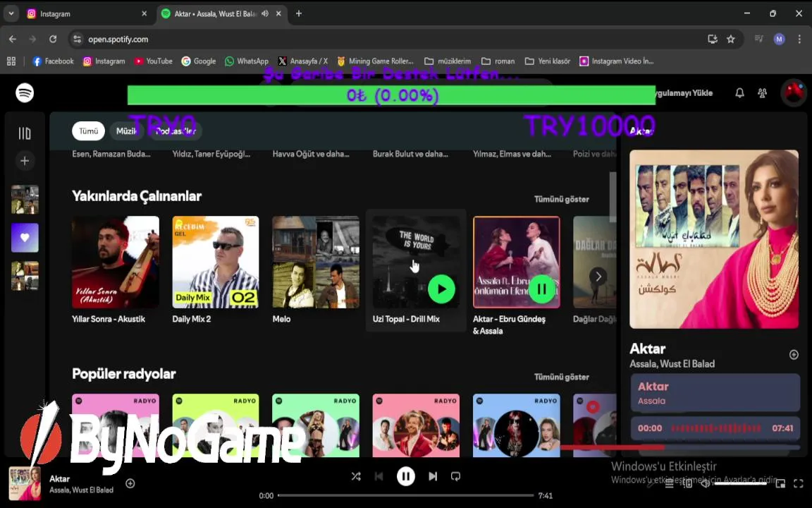This screenshot has height=508, width=812.
Task: Click the song progress bar
Action: coord(405,495)
